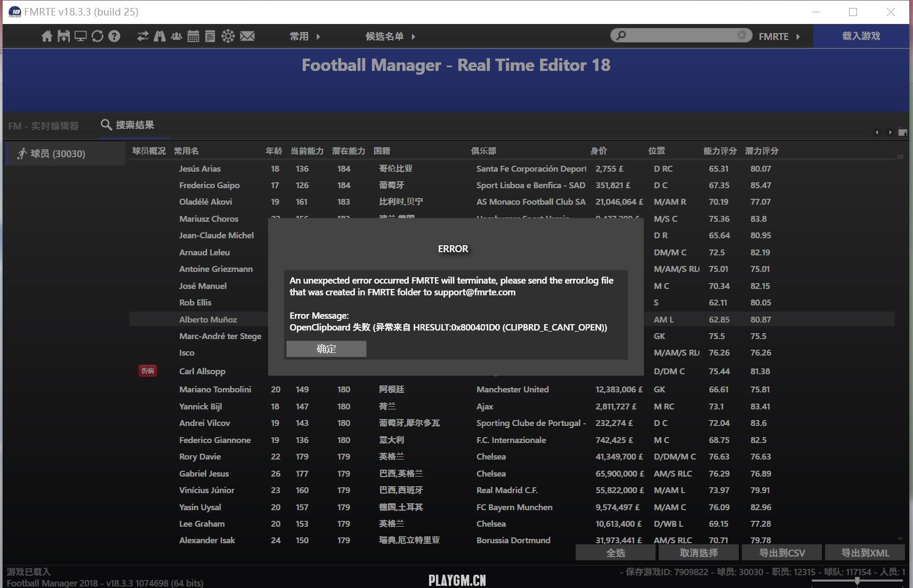Select player Frederico Gaipo
Image resolution: width=913 pixels, height=588 pixels.
click(209, 185)
